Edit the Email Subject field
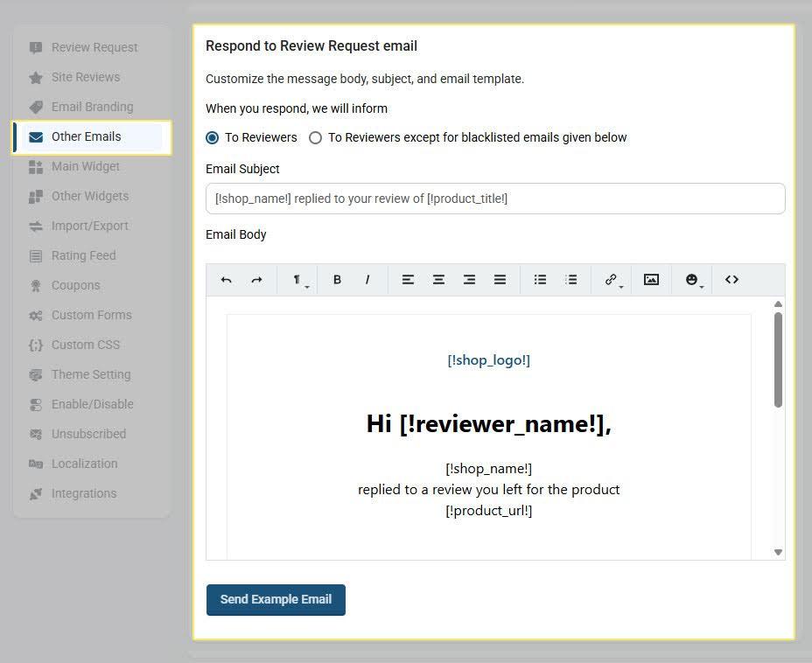The height and width of the screenshot is (663, 812). point(495,199)
